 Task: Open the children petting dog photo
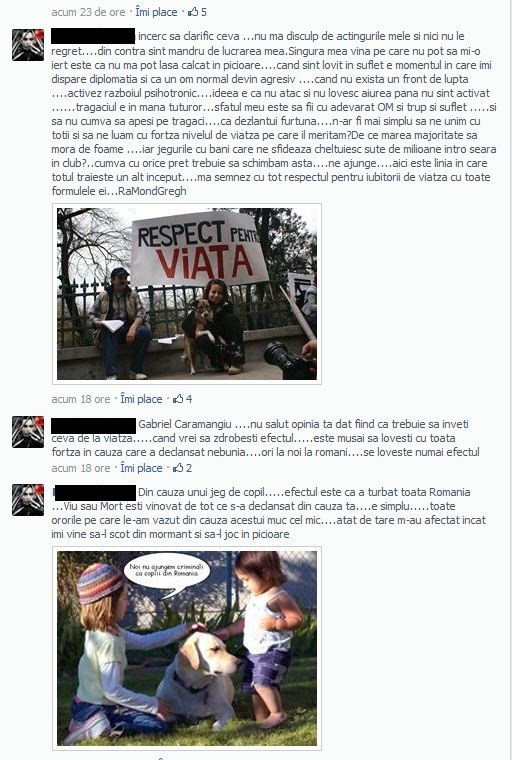point(187,648)
